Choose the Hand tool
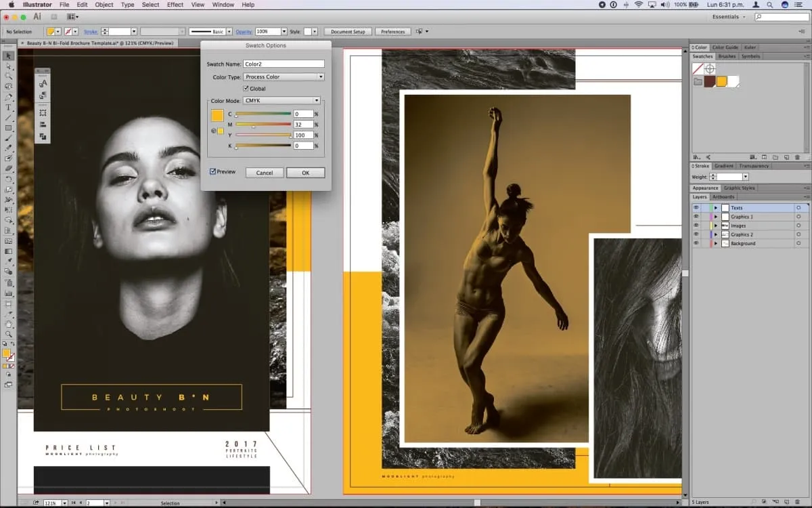 point(9,324)
